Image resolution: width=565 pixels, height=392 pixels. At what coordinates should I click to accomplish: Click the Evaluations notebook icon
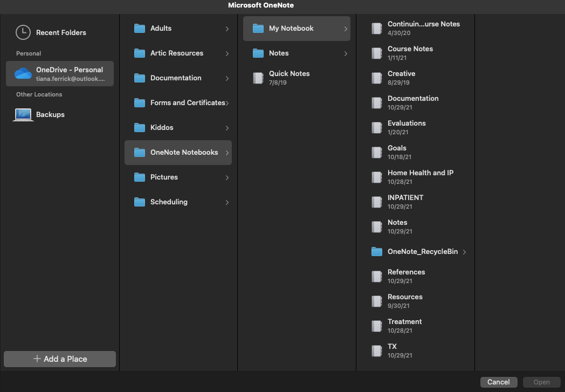point(376,128)
